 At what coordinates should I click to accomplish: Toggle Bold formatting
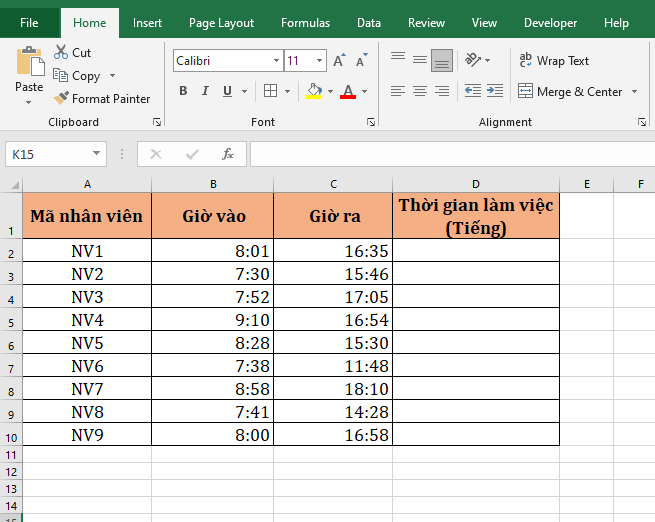click(183, 91)
